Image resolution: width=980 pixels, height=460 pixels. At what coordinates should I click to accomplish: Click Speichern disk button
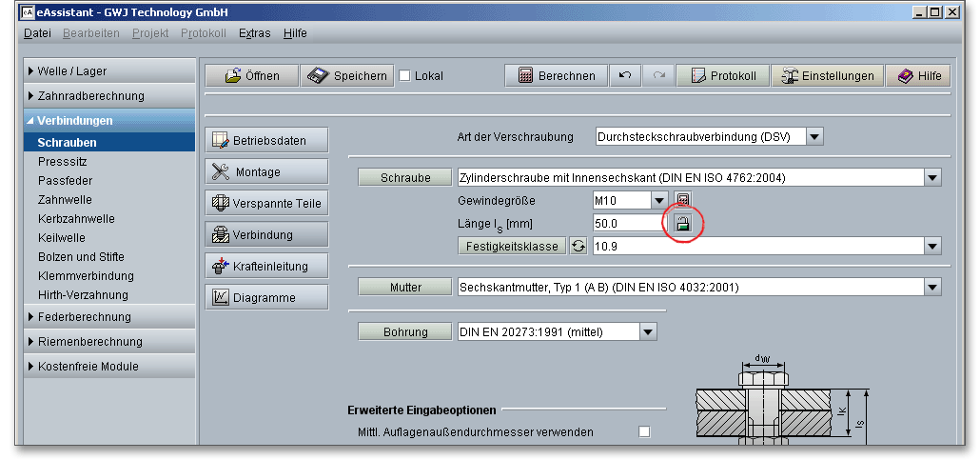(x=347, y=76)
